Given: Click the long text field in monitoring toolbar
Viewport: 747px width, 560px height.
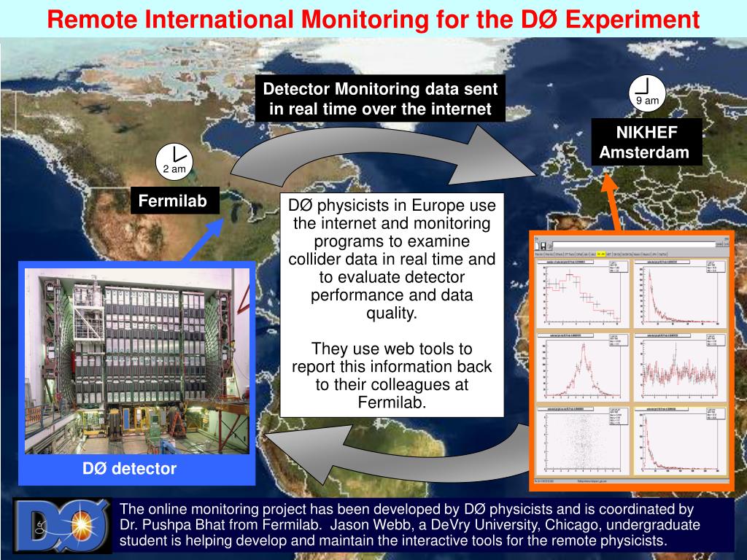Looking at the screenshot, I should [x=634, y=244].
